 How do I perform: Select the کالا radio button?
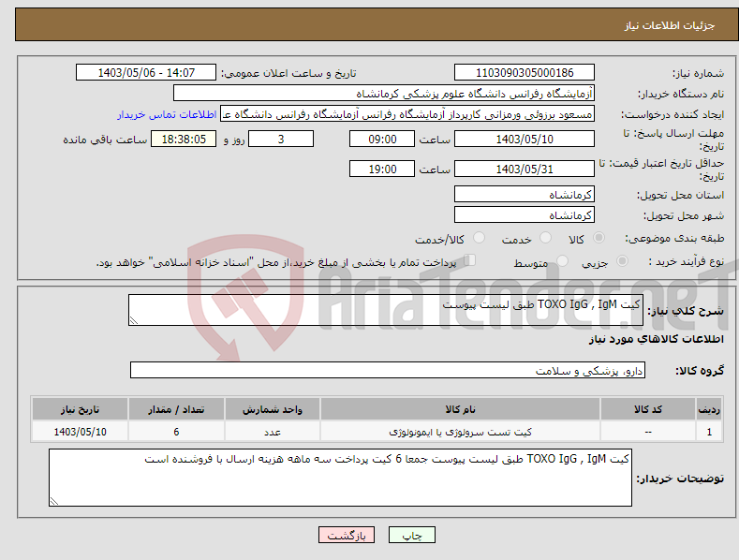point(599,238)
